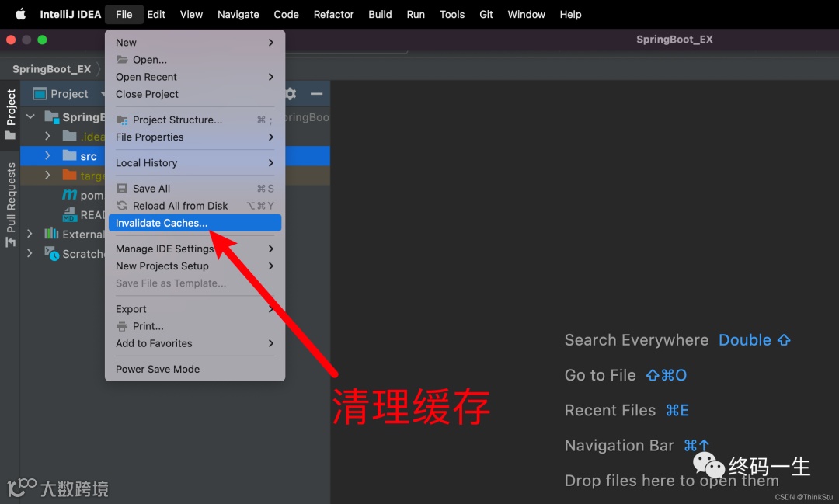The width and height of the screenshot is (839, 504).
Task: Open the Build menu
Action: point(380,15)
